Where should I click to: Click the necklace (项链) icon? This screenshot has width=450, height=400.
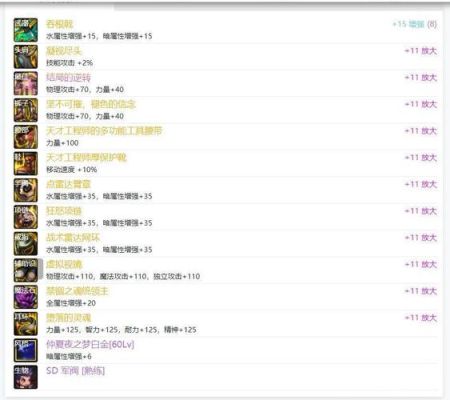(x=26, y=217)
